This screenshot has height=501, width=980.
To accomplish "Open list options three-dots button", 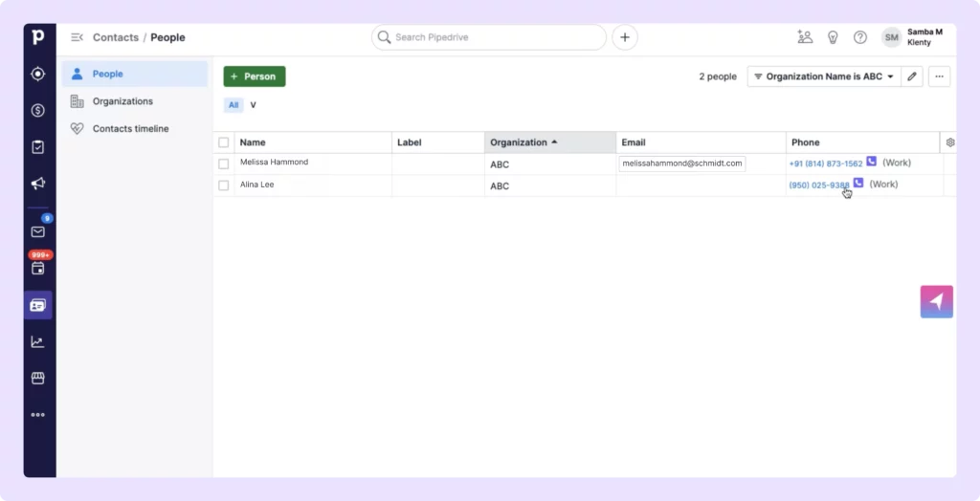I will [x=939, y=76].
